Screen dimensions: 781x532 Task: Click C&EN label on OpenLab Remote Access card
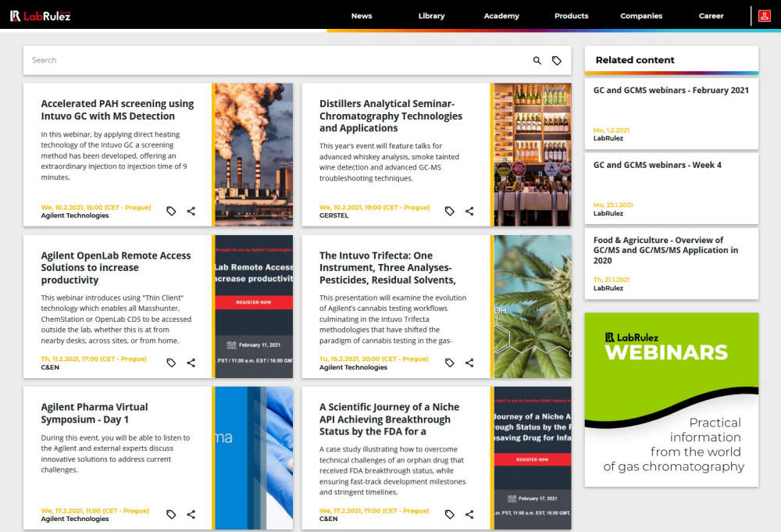click(50, 367)
